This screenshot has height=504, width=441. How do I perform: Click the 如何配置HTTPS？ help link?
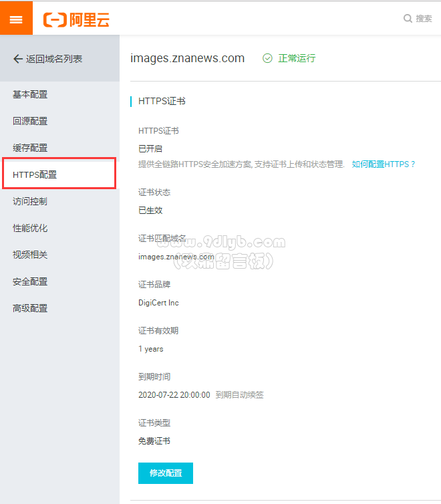tap(384, 164)
